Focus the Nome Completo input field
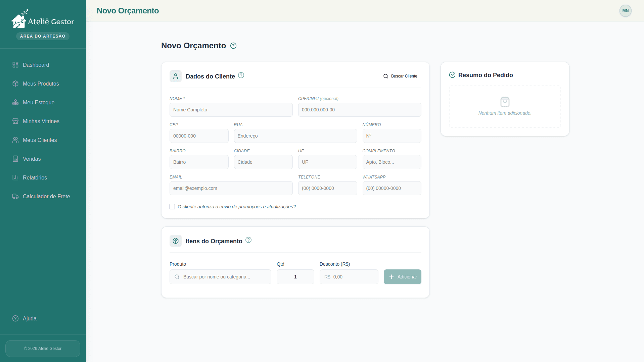644x362 pixels. coord(231,110)
